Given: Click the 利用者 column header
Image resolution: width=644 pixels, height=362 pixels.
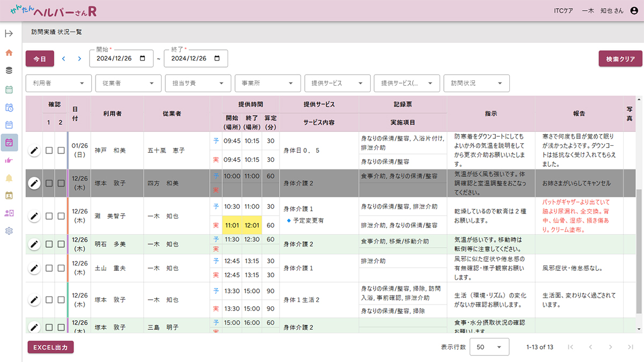Looking at the screenshot, I should pyautogui.click(x=112, y=114).
